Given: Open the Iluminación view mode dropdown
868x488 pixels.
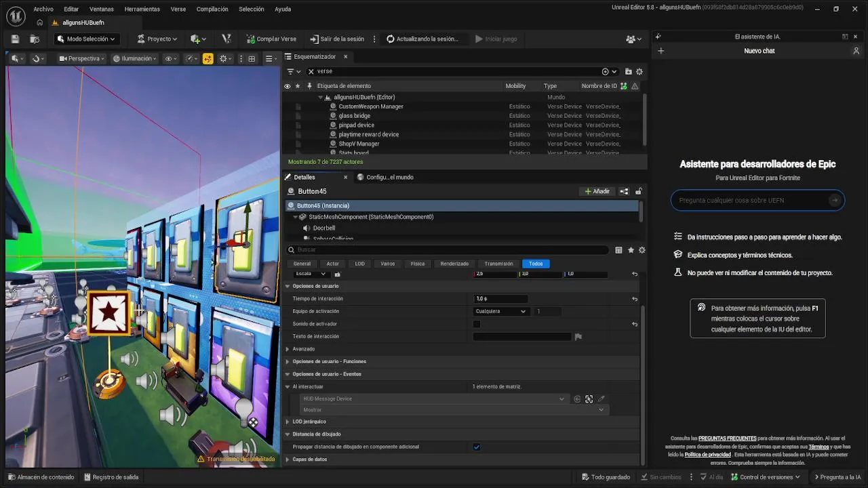Looking at the screenshot, I should (136, 58).
